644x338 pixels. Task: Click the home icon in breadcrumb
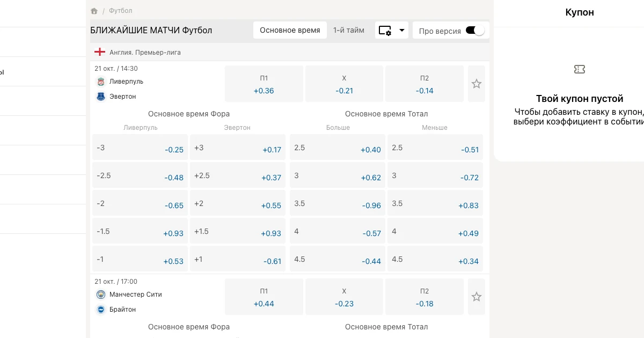point(94,11)
